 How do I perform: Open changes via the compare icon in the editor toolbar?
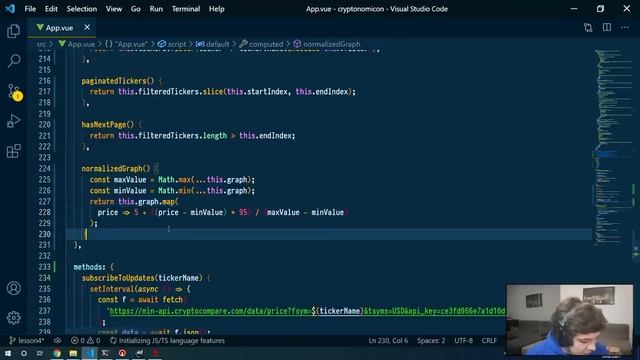point(588,27)
